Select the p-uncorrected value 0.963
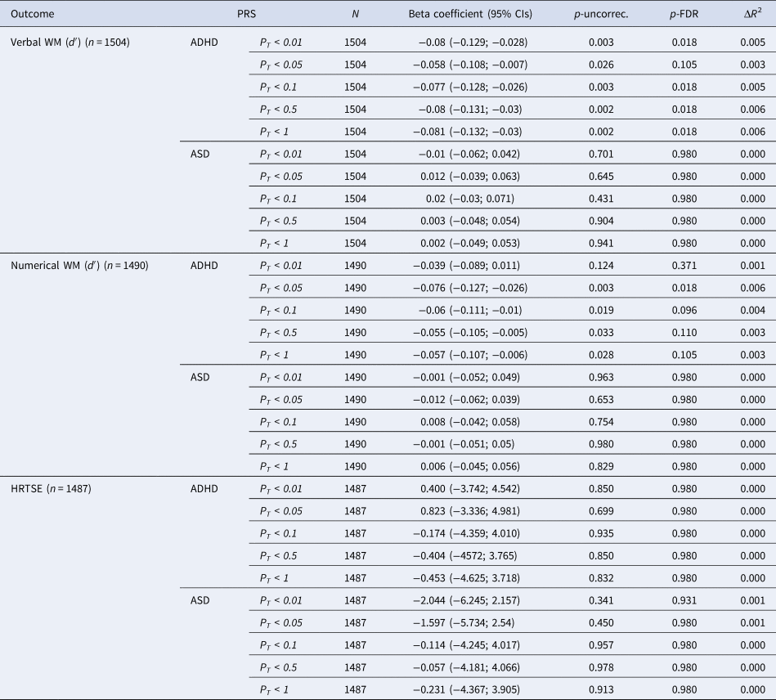776x700 pixels. [x=601, y=376]
